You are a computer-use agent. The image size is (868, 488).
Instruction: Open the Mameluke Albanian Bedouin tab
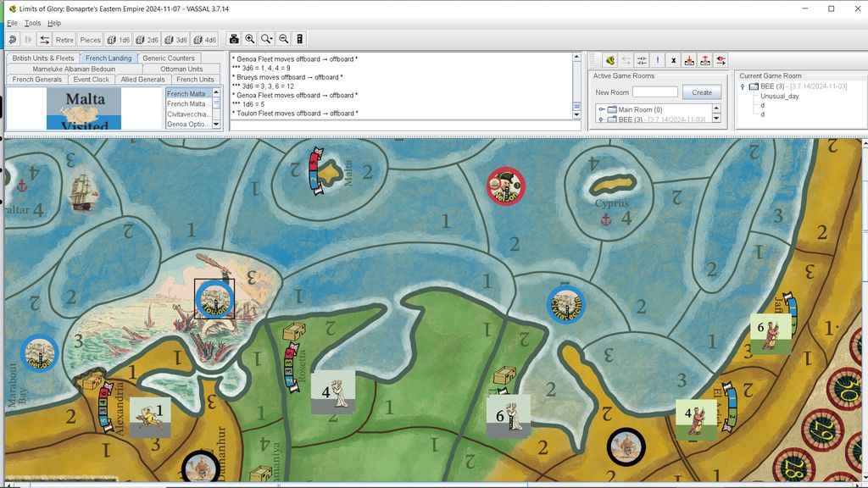point(75,69)
